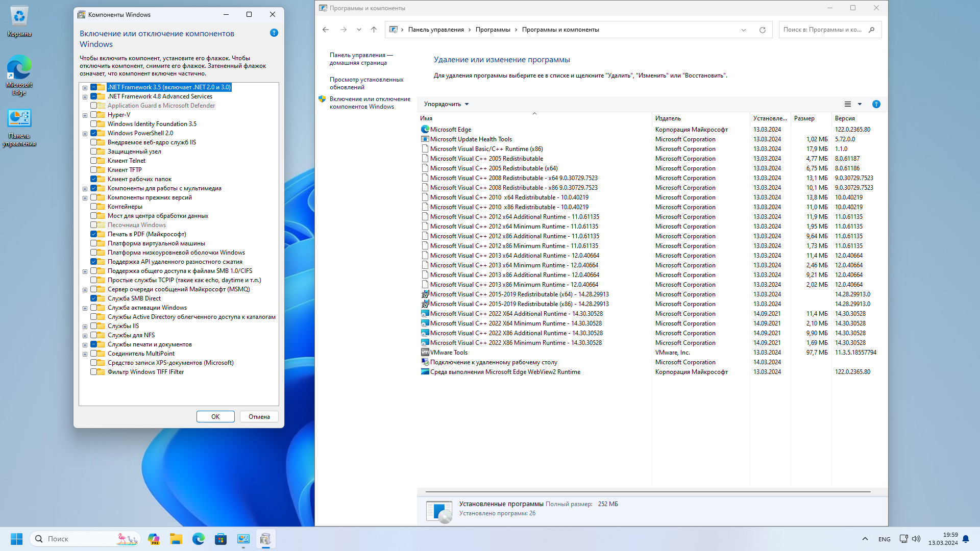Click Программы breadcrumb in address bar
This screenshot has width=980, height=551.
click(x=493, y=30)
